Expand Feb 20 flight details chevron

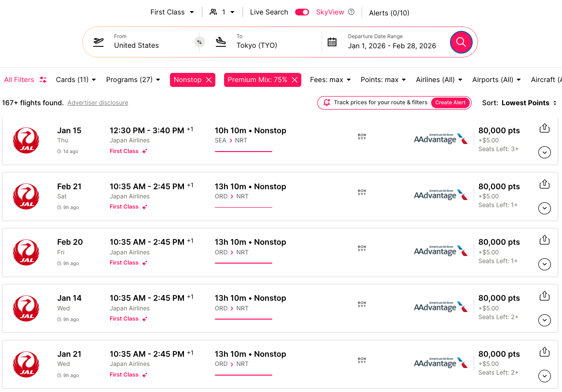(x=545, y=264)
